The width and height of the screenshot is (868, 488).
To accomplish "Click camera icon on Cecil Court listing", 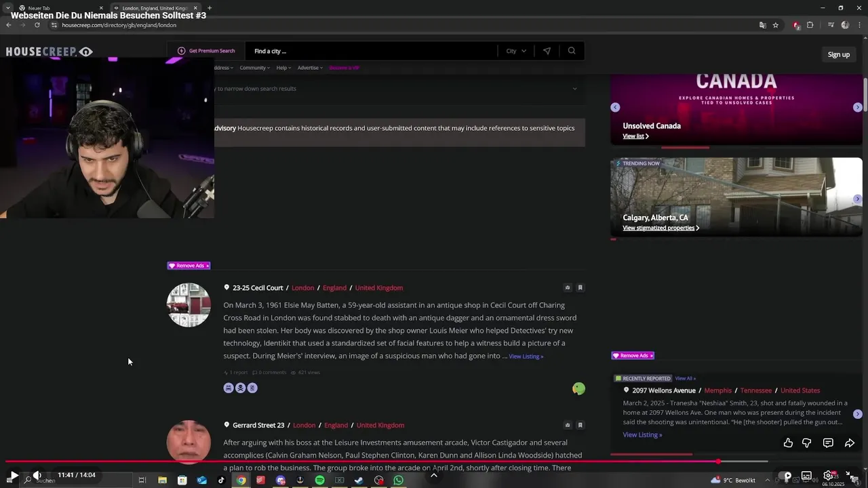I will tap(568, 287).
